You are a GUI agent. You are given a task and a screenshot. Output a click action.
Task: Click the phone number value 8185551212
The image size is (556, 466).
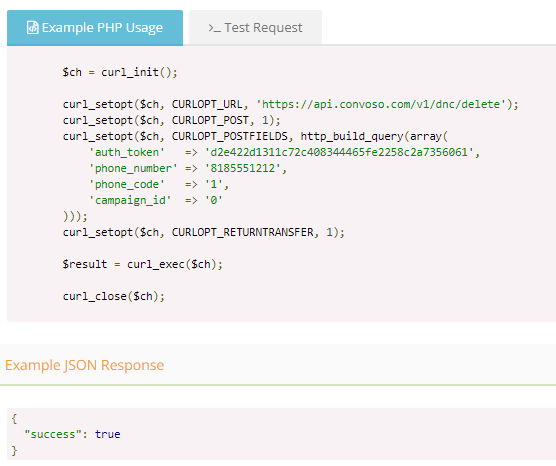[x=243, y=168]
